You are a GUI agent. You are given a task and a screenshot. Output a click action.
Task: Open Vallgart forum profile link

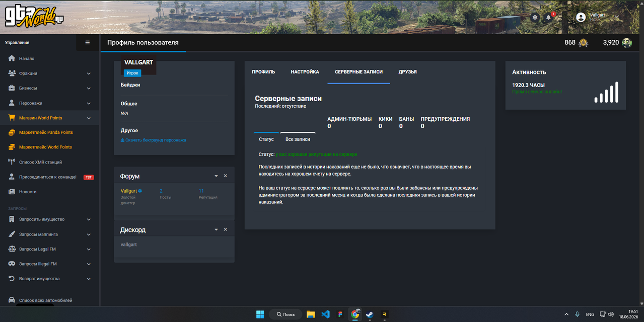point(129,191)
